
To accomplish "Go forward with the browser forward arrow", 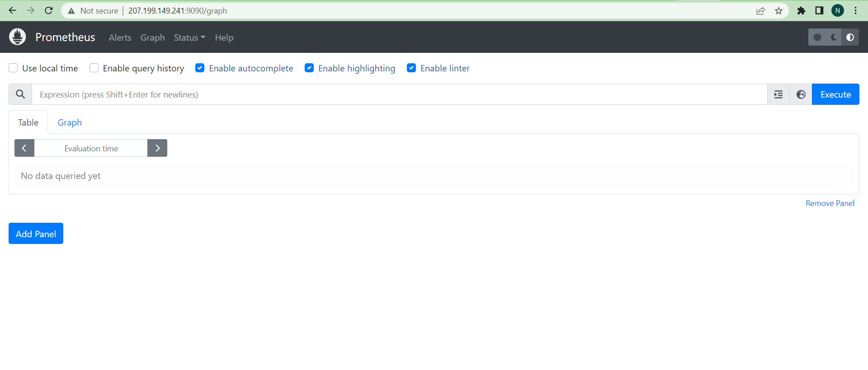I will click(30, 10).
